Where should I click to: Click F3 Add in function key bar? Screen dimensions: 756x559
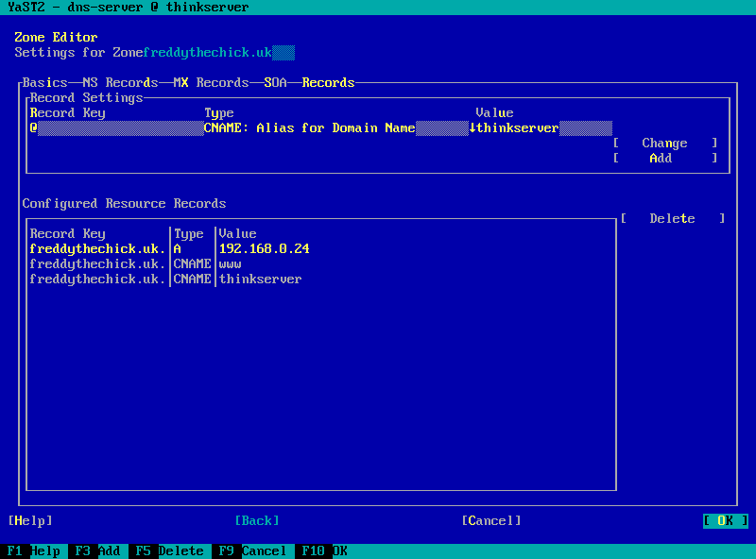coord(98,551)
